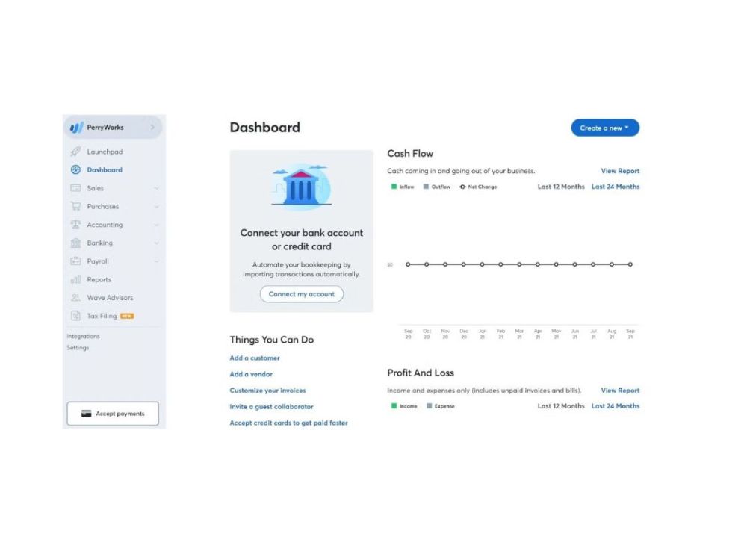747x560 pixels.
Task: Click the Banking building icon in sidebar
Action: [x=75, y=243]
